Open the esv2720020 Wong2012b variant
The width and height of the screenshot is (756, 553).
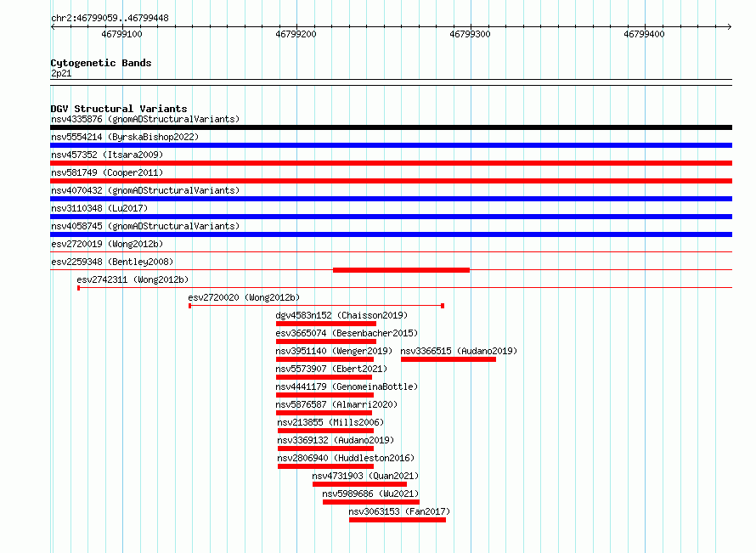click(244, 297)
